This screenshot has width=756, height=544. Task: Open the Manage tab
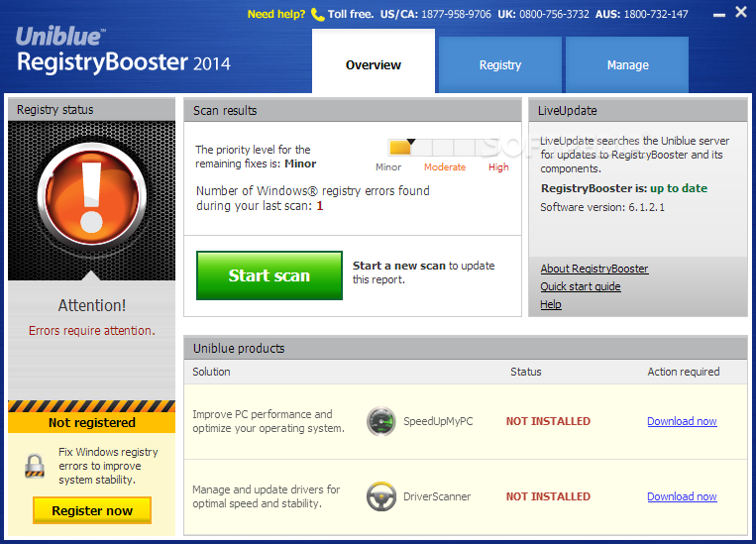627,65
